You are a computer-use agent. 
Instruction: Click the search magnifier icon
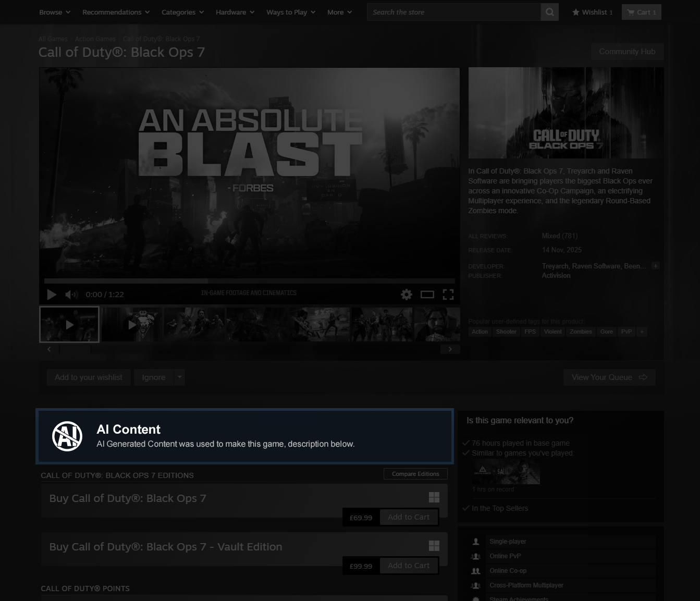point(549,12)
